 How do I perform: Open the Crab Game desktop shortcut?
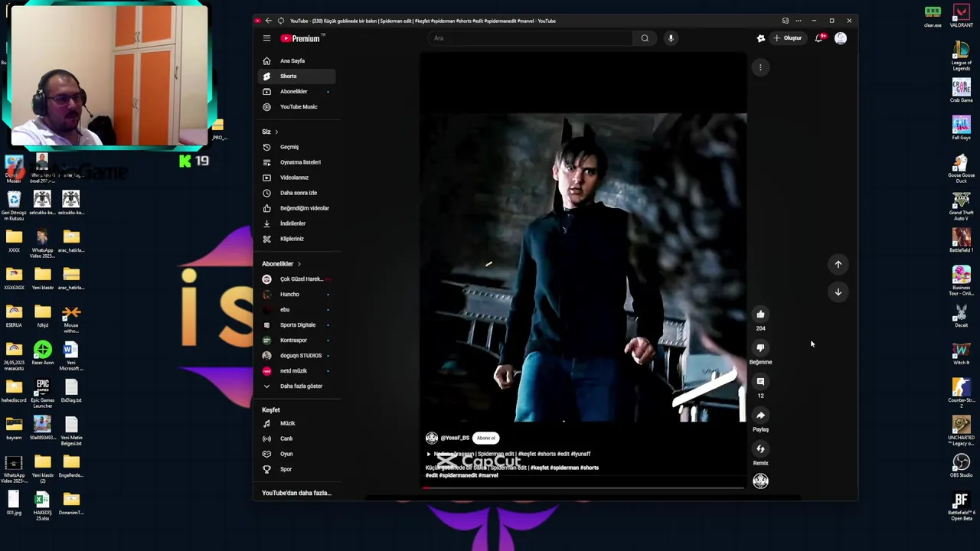[x=962, y=90]
